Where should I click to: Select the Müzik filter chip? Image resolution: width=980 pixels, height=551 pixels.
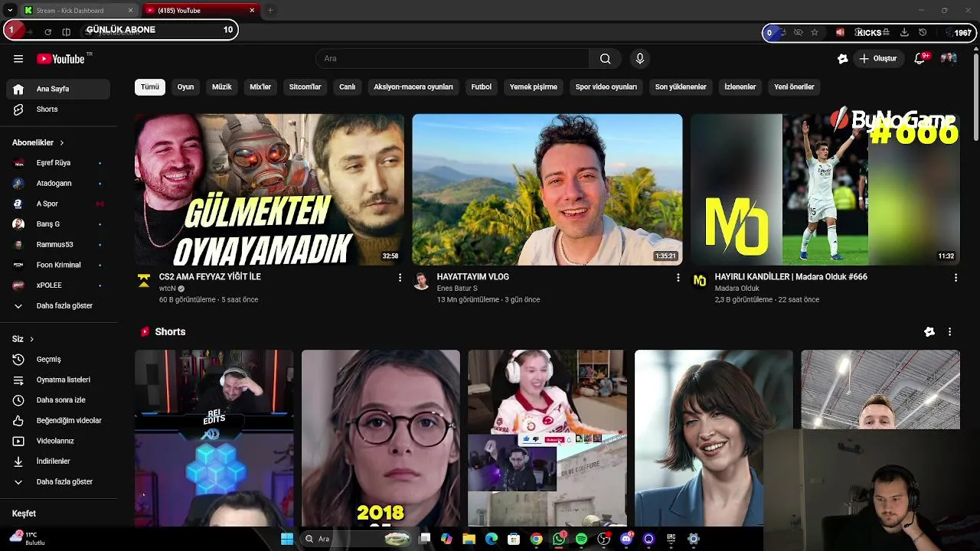tap(222, 86)
